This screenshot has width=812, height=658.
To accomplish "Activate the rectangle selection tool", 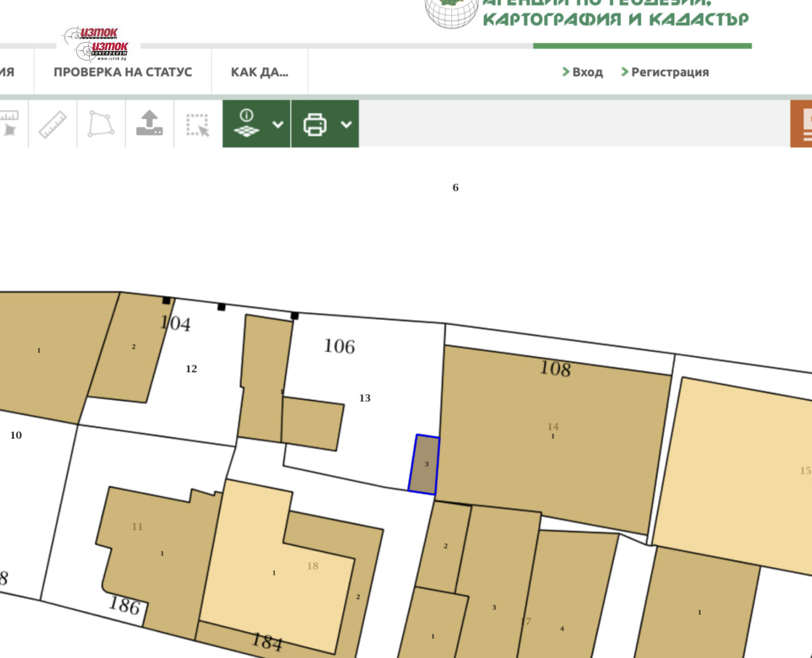I will tap(198, 125).
